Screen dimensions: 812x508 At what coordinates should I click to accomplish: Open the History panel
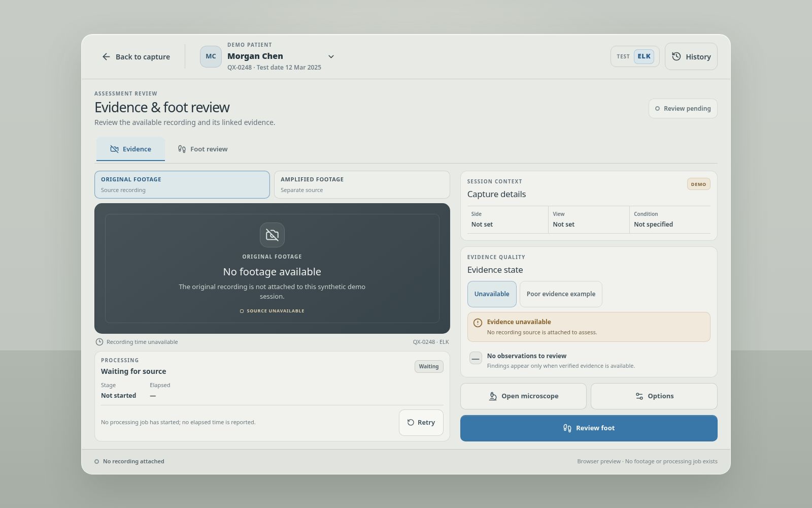pos(691,56)
